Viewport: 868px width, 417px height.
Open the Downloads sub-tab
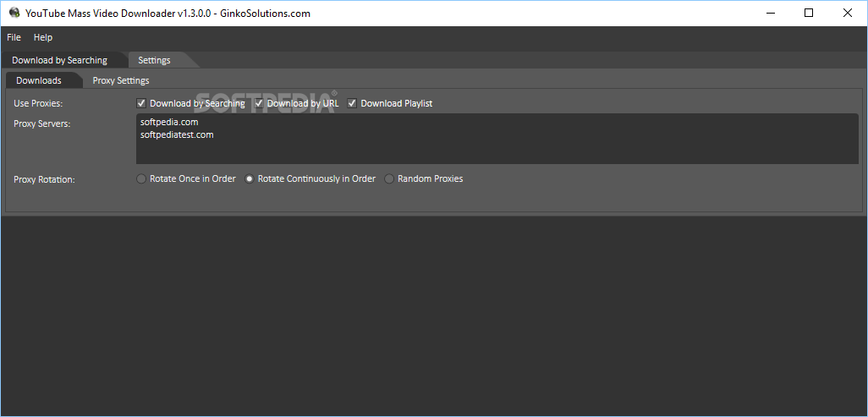tap(39, 81)
